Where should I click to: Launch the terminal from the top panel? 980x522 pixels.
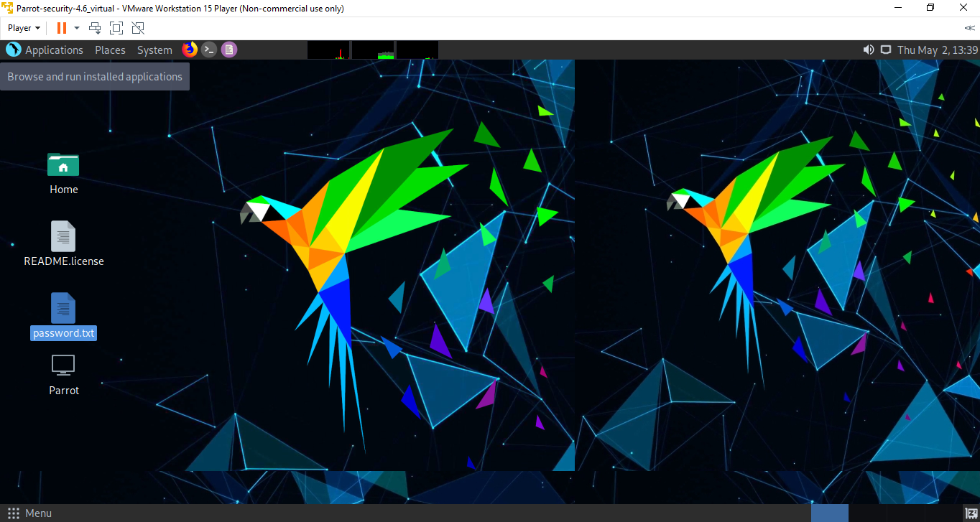point(209,50)
